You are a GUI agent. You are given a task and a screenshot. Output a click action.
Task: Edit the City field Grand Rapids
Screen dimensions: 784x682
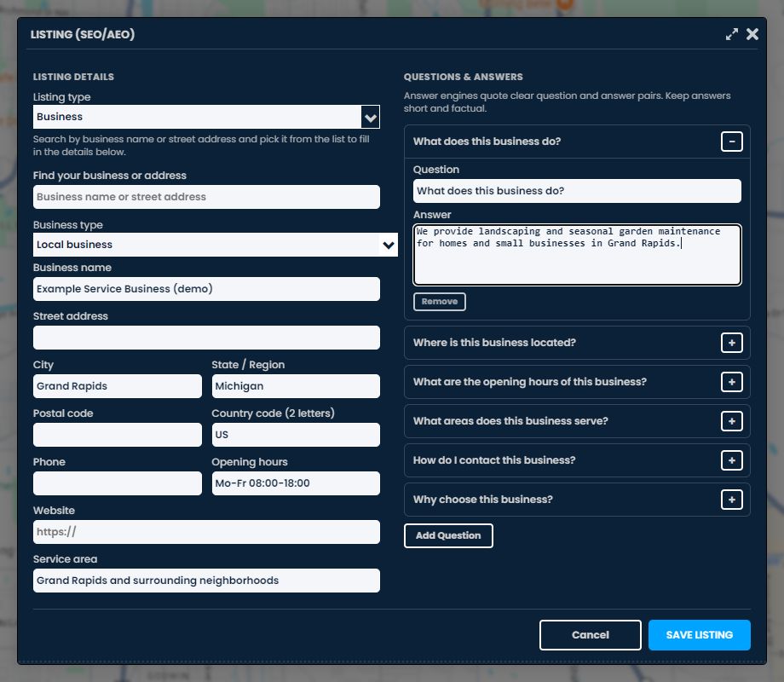(x=117, y=386)
